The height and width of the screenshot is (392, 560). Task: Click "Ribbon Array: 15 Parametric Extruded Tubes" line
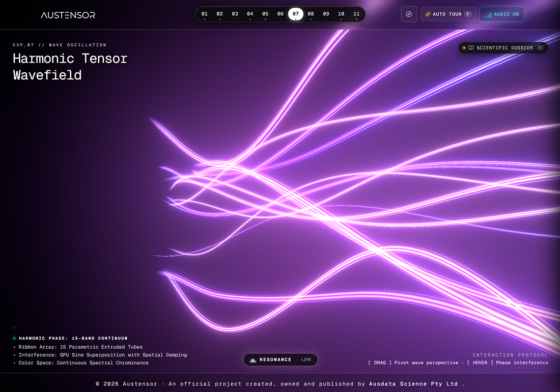click(80, 347)
